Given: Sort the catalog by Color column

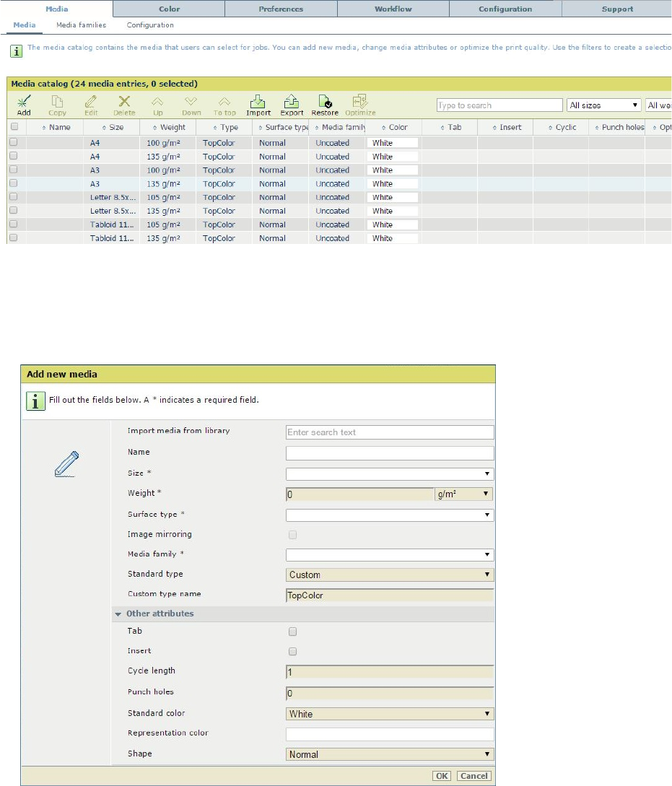Looking at the screenshot, I should [394, 127].
